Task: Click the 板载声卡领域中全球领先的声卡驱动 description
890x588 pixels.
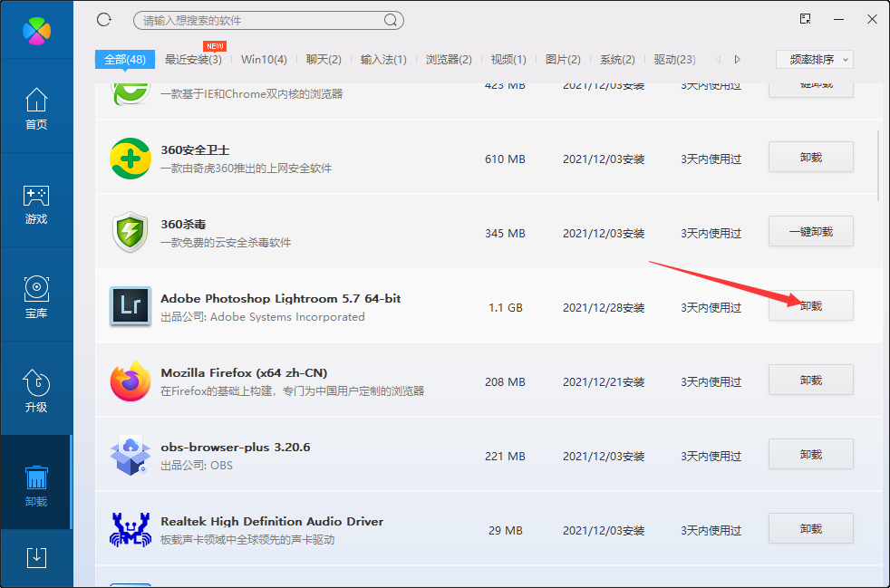Action: pyautogui.click(x=247, y=540)
